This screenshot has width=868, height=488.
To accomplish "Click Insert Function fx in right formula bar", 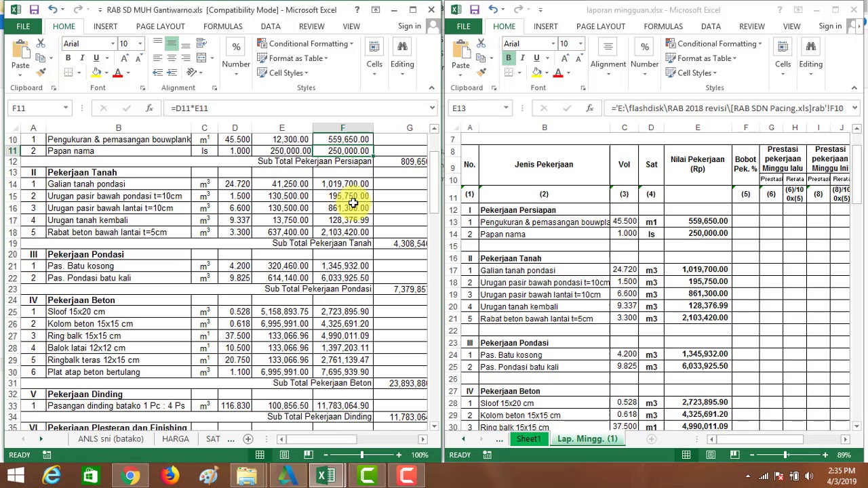I will pyautogui.click(x=589, y=108).
